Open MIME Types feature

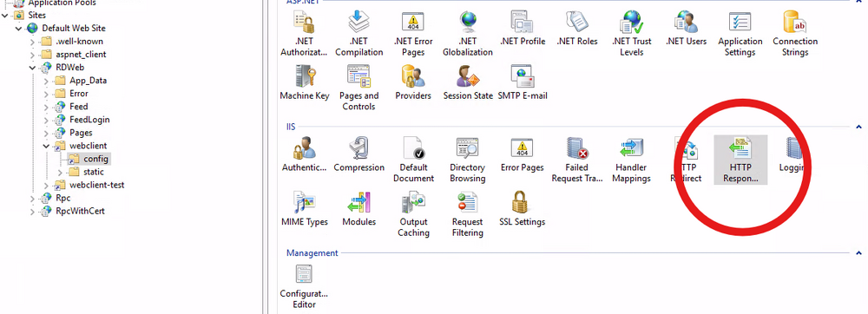coord(304,209)
